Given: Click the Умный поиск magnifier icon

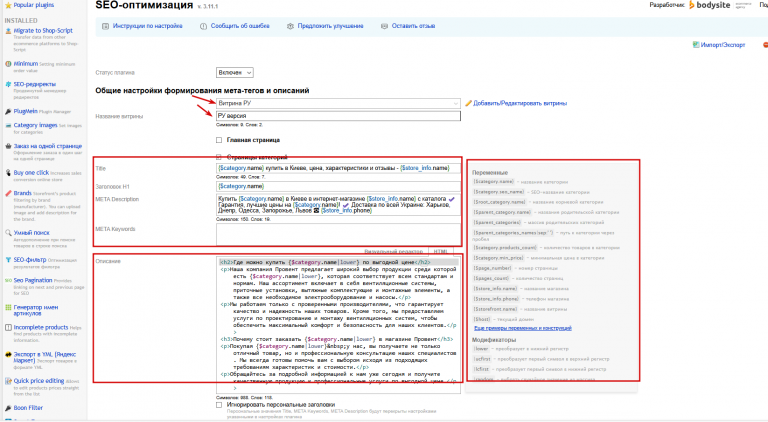Looking at the screenshot, I should click(8, 233).
